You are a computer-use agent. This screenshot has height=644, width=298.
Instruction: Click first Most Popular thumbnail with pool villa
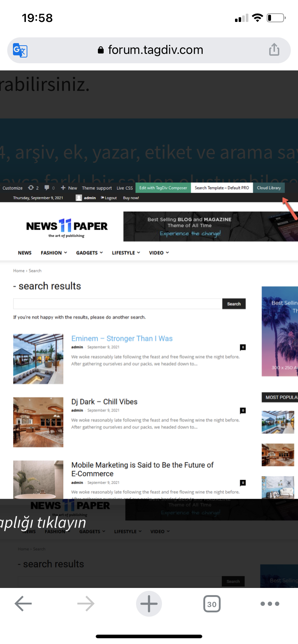point(278,422)
